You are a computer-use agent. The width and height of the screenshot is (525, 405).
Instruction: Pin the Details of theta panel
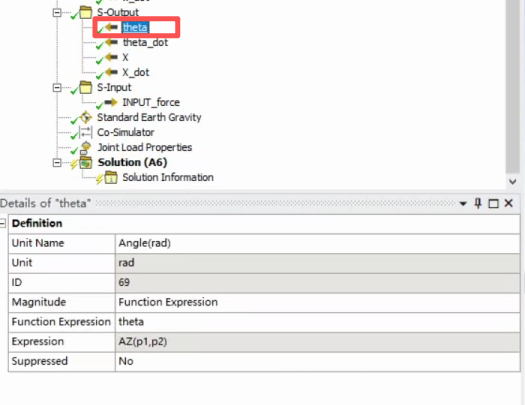point(478,203)
